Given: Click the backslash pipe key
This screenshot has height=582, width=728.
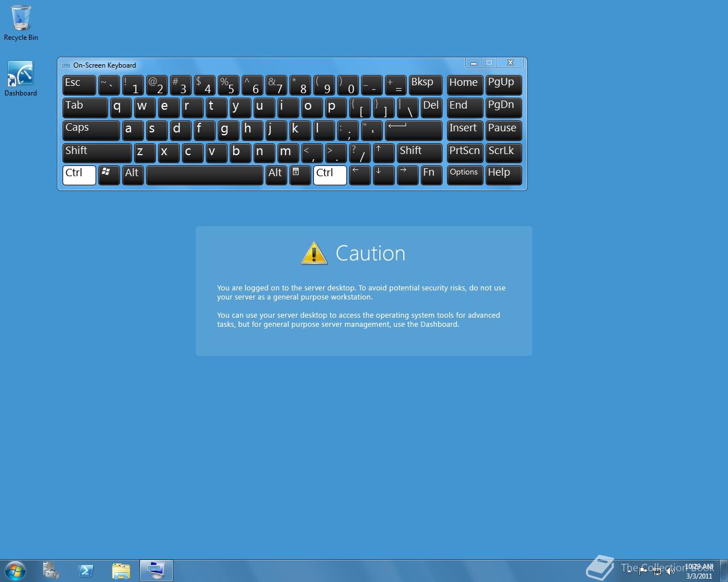Looking at the screenshot, I should click(x=407, y=107).
